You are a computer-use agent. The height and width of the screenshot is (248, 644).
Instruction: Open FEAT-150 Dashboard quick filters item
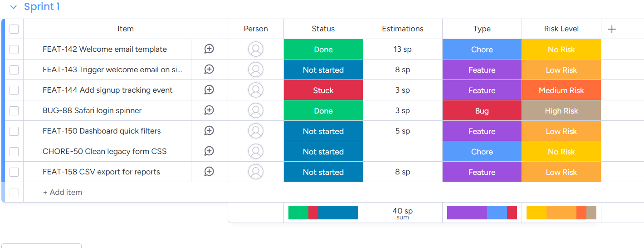(102, 131)
